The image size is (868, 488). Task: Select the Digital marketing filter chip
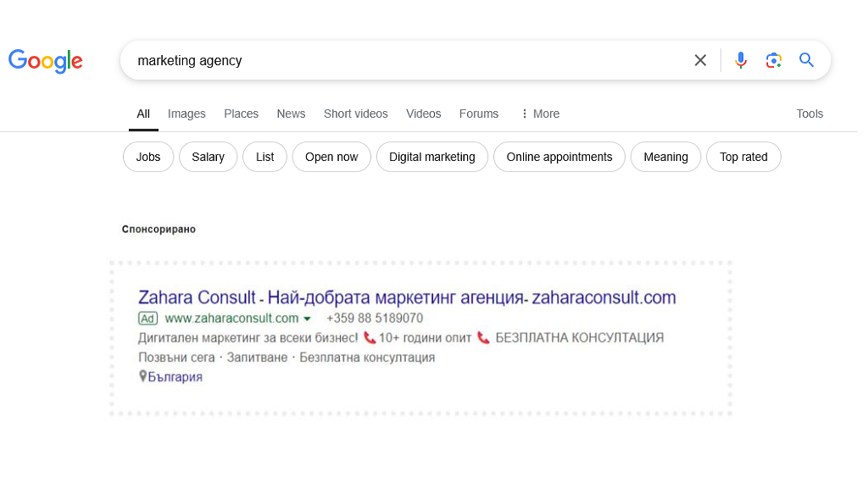click(x=431, y=157)
